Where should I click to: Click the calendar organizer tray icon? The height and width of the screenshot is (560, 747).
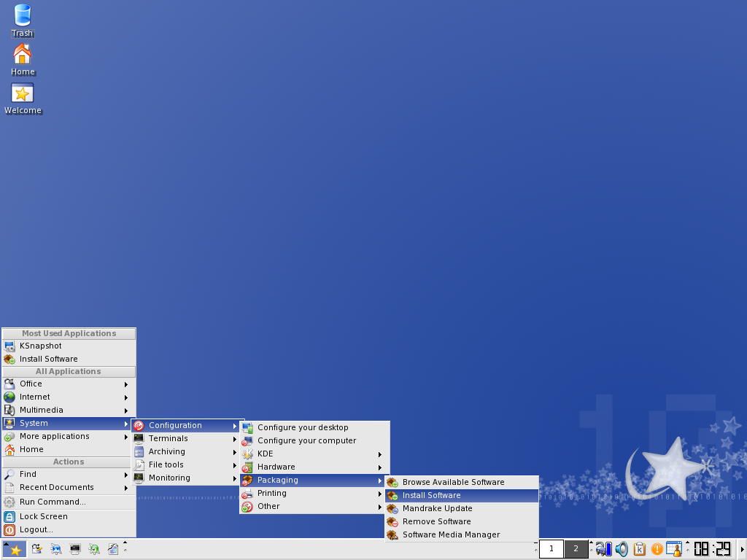[674, 549]
